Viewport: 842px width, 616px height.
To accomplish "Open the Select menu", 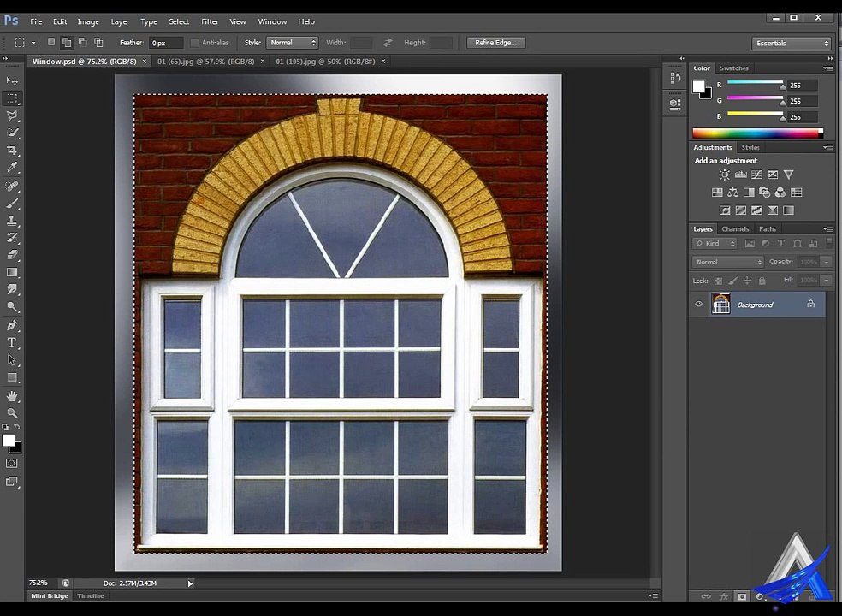I will coord(179,21).
